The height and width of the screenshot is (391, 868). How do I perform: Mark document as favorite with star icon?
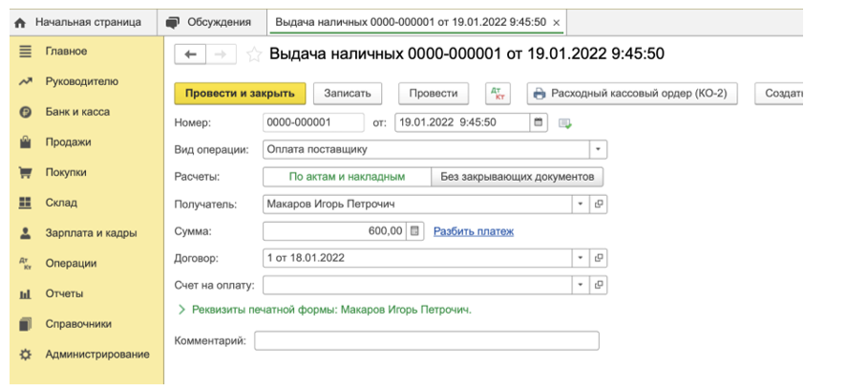[x=254, y=54]
